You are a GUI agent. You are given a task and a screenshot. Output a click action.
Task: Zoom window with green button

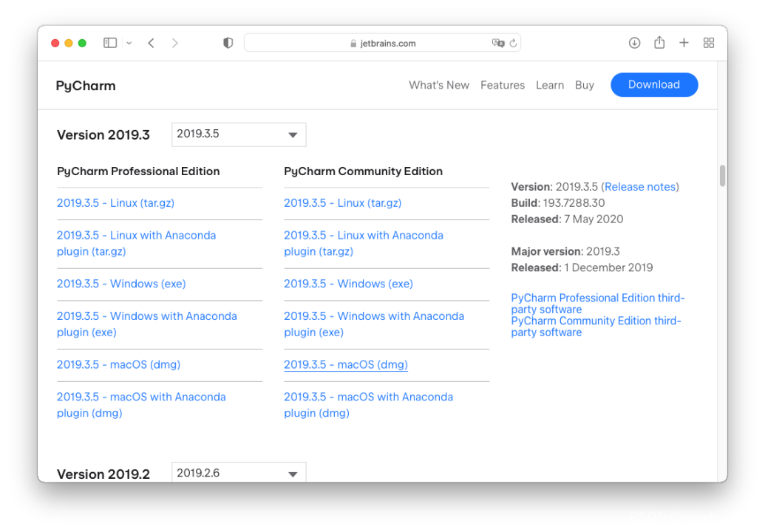[x=83, y=43]
